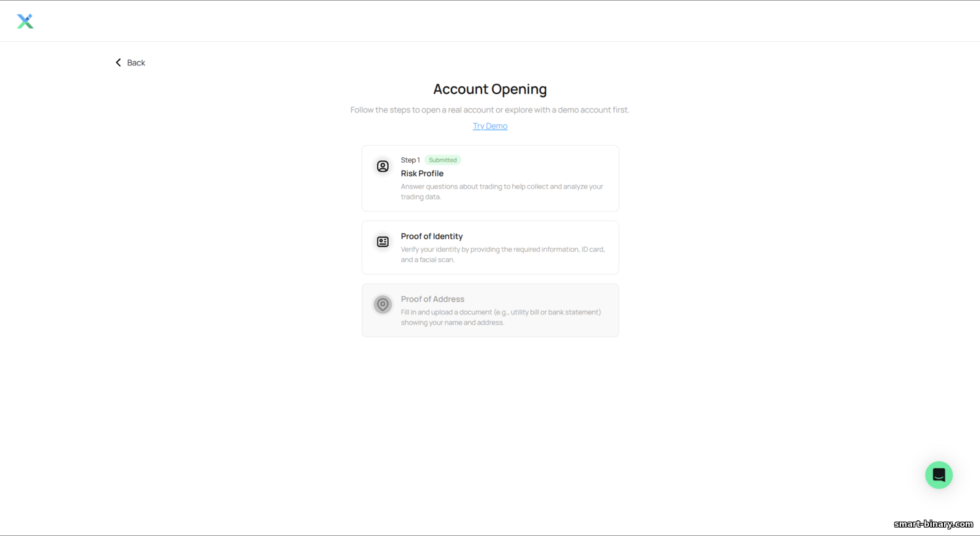The height and width of the screenshot is (536, 980).
Task: Open the green live chat widget
Action: [x=939, y=475]
